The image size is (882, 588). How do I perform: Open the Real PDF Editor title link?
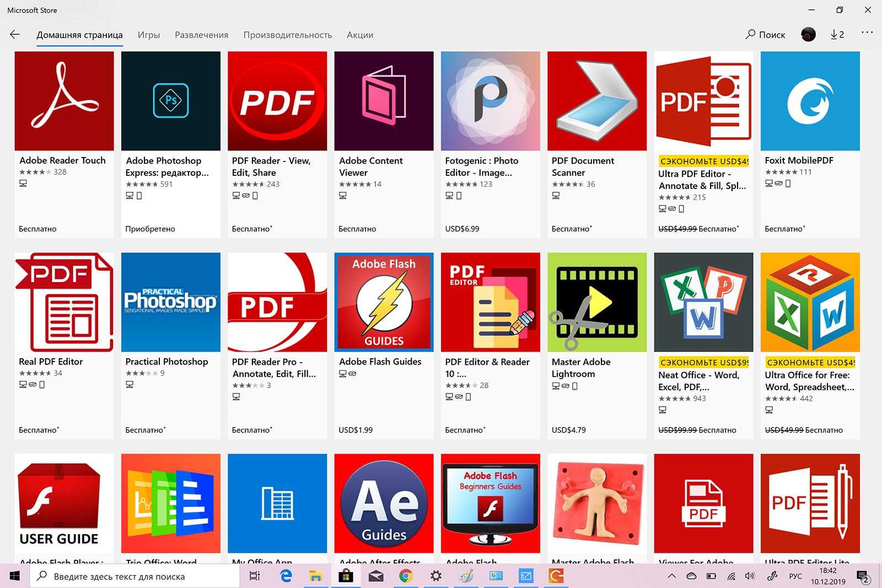[51, 362]
